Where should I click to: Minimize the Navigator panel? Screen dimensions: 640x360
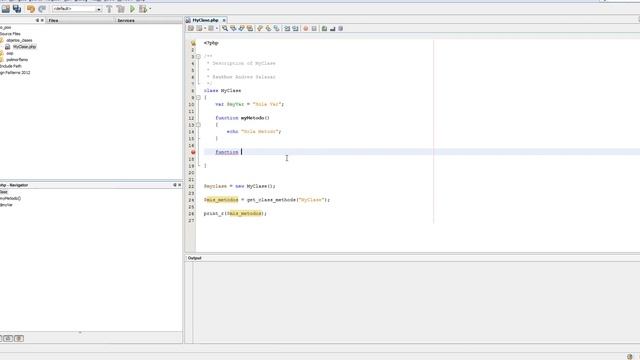click(x=175, y=185)
